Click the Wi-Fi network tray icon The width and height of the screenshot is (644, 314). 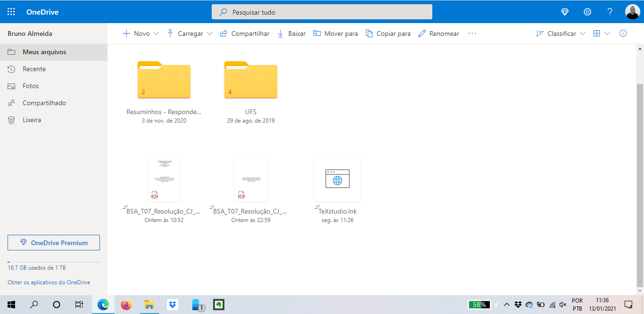click(552, 305)
